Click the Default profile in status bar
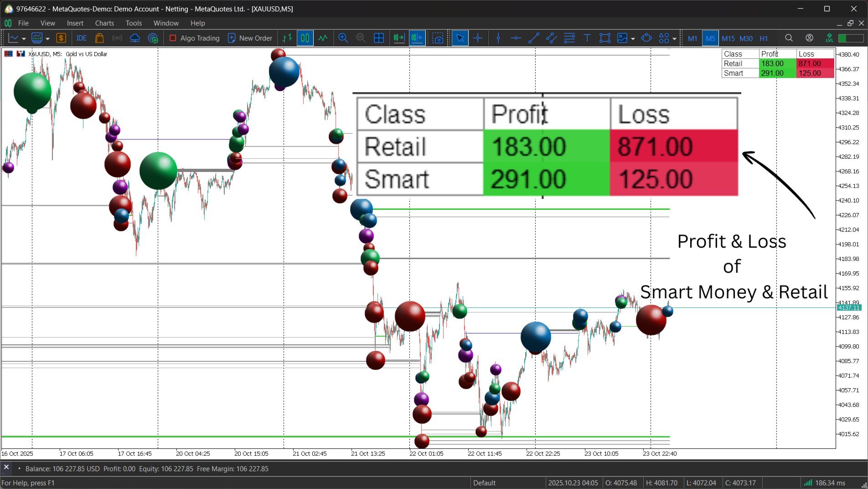 point(484,483)
